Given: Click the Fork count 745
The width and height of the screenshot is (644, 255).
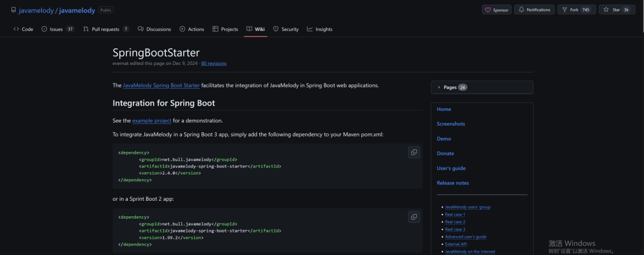Looking at the screenshot, I should pyautogui.click(x=586, y=10).
